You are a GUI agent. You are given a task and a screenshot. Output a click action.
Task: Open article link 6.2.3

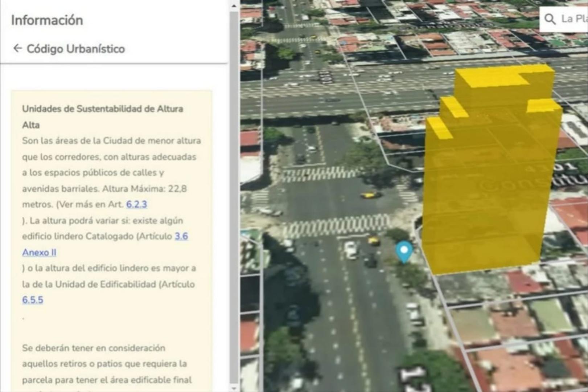tap(137, 204)
